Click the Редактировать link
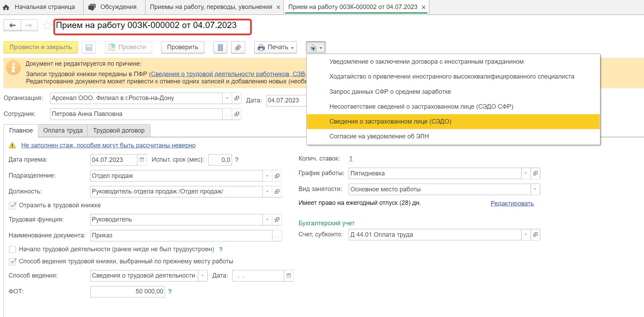 pos(512,203)
